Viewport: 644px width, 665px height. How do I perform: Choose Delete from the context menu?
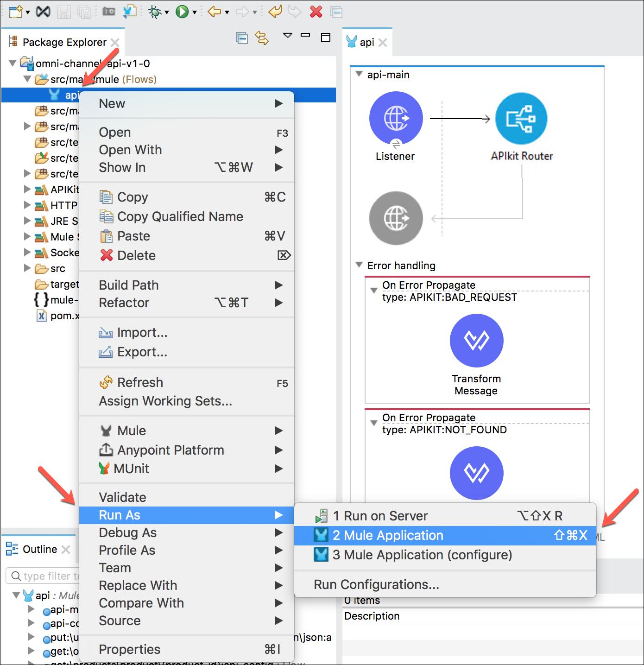click(187, 255)
